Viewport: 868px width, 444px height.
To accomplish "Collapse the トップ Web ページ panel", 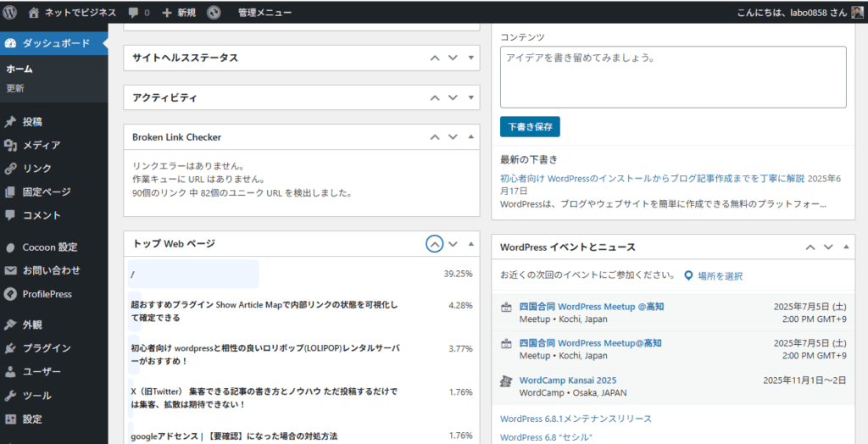I will [x=470, y=243].
